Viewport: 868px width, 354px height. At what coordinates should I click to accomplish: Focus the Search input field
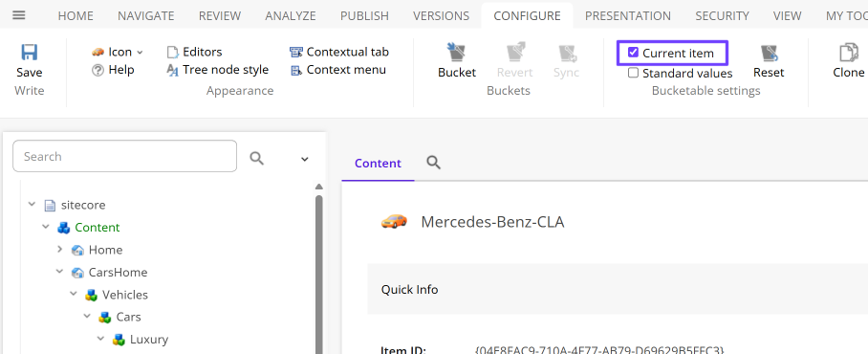[x=124, y=156]
